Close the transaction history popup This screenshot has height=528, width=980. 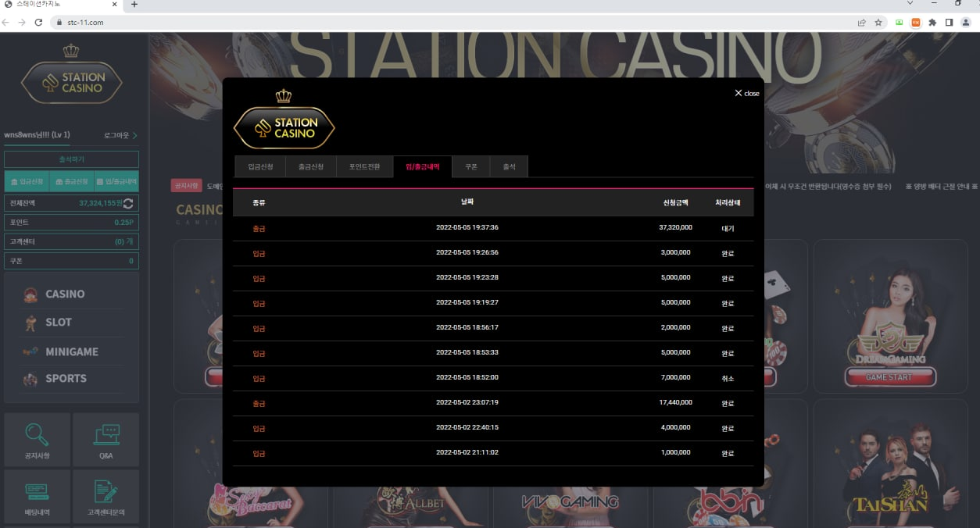[746, 93]
